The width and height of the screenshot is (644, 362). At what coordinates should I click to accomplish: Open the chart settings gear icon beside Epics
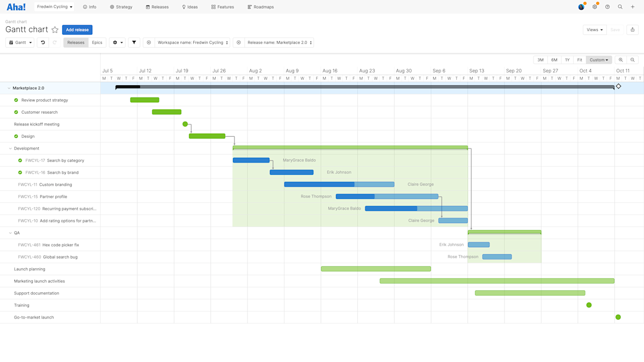[x=115, y=42]
